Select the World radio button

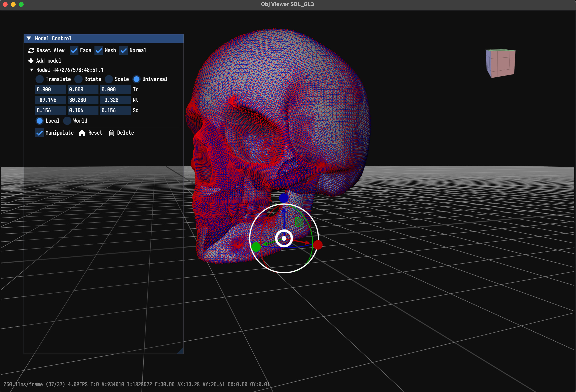[x=67, y=121]
